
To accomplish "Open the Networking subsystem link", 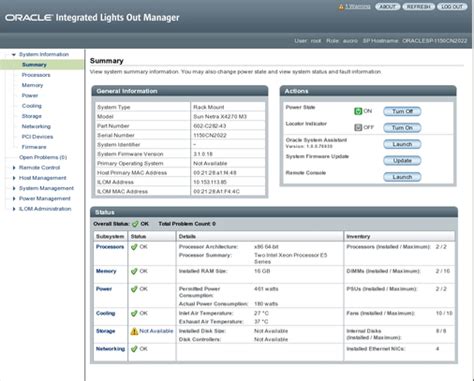I will [x=110, y=349].
